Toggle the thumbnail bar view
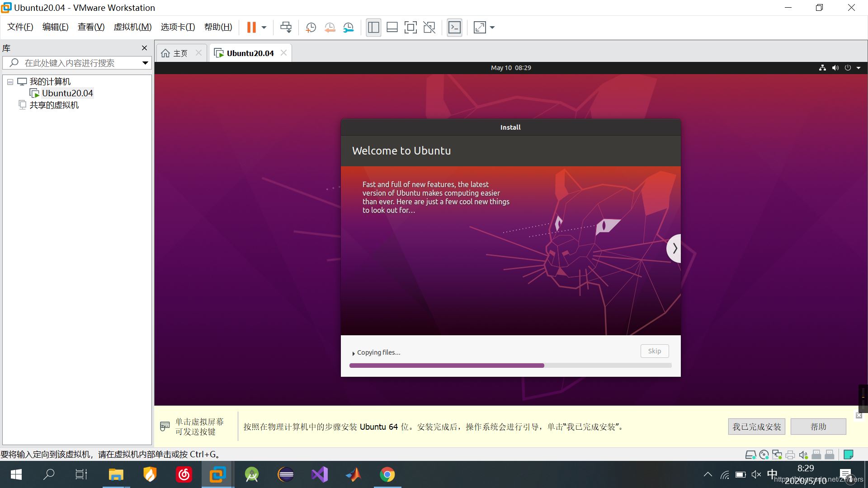868x488 pixels. 392,28
